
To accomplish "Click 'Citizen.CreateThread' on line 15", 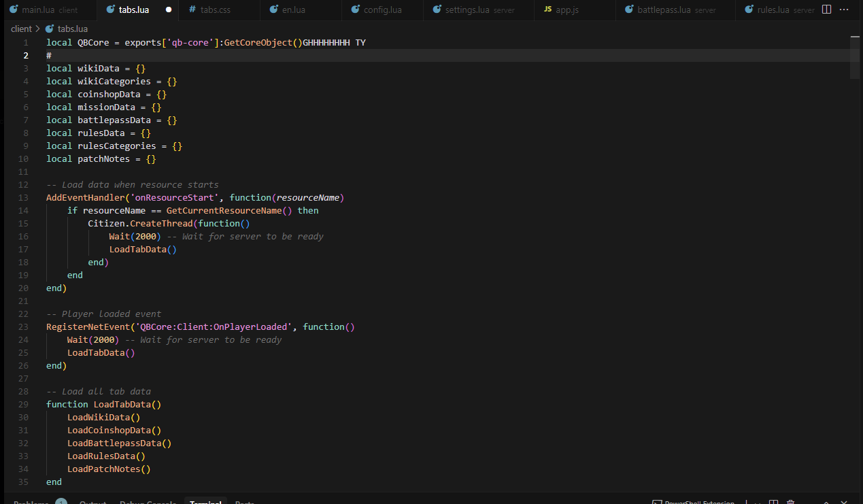I will tap(140, 223).
